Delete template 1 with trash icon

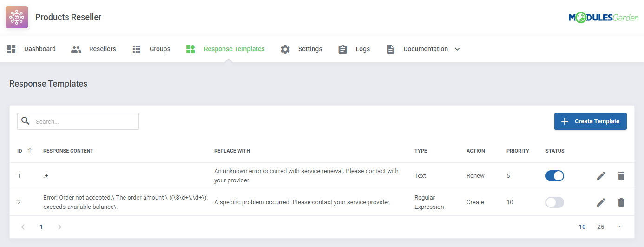pos(621,176)
